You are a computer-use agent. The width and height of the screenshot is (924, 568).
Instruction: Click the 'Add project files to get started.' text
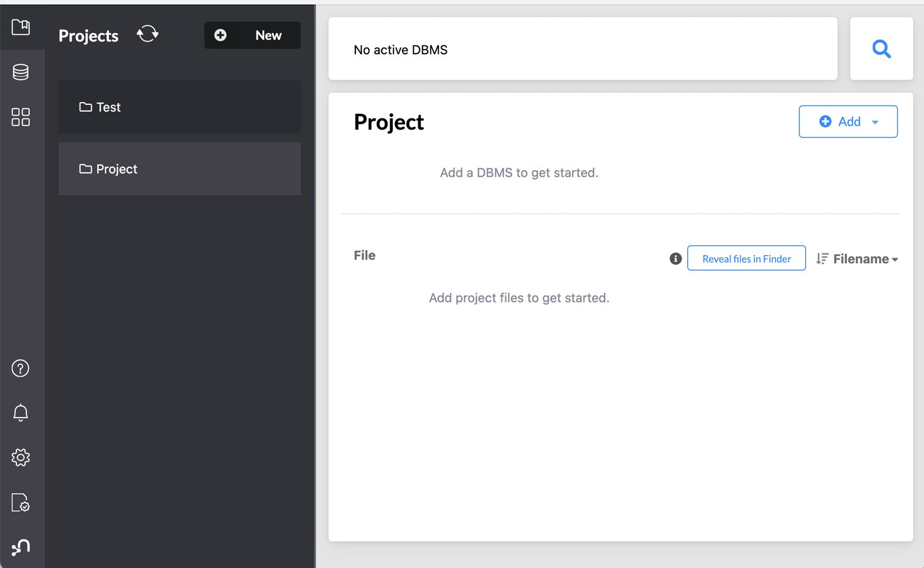tap(519, 298)
